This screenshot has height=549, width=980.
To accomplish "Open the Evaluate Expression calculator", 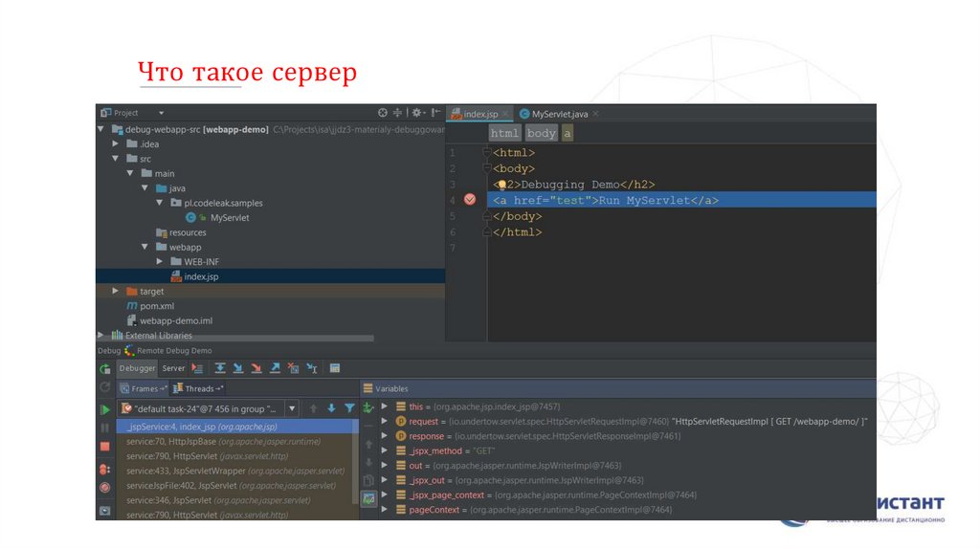I will (x=334, y=368).
